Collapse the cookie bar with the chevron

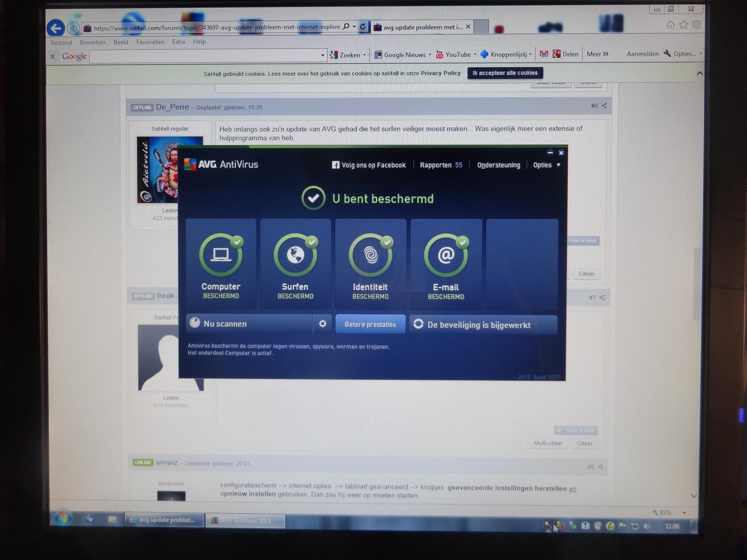tap(699, 73)
